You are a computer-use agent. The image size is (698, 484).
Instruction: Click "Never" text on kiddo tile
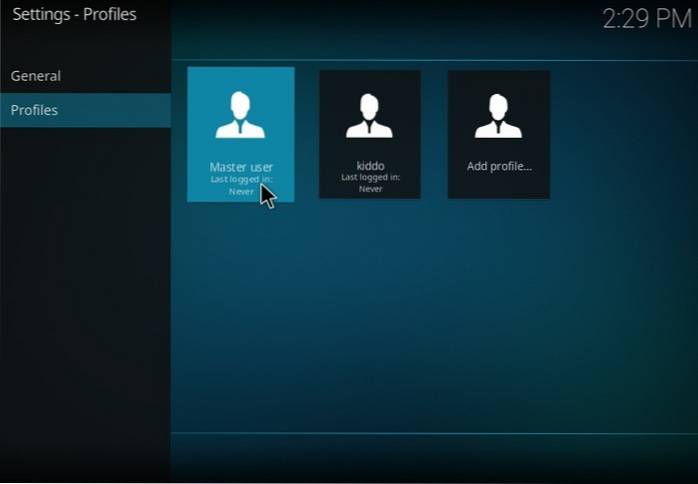tap(370, 188)
